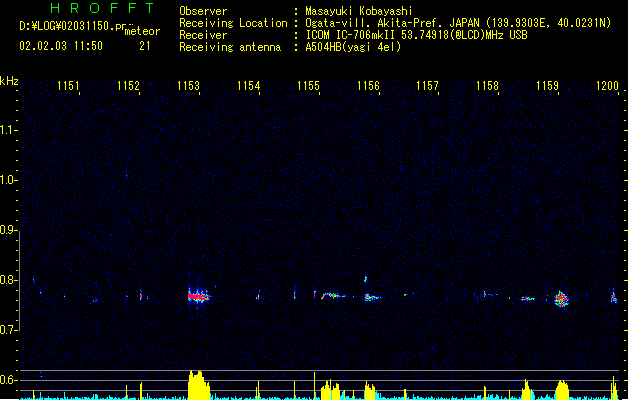Click the HROFFT title text

pyautogui.click(x=102, y=8)
